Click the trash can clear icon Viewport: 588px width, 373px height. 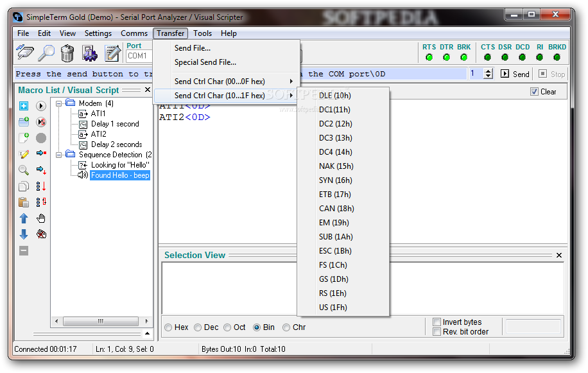point(67,53)
